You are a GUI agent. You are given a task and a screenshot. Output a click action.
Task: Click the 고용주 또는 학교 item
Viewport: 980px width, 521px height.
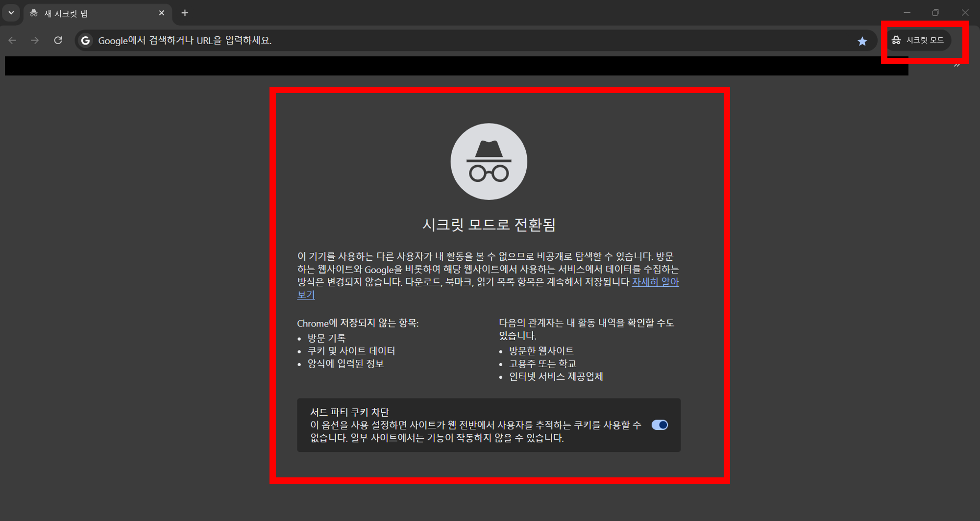click(542, 364)
